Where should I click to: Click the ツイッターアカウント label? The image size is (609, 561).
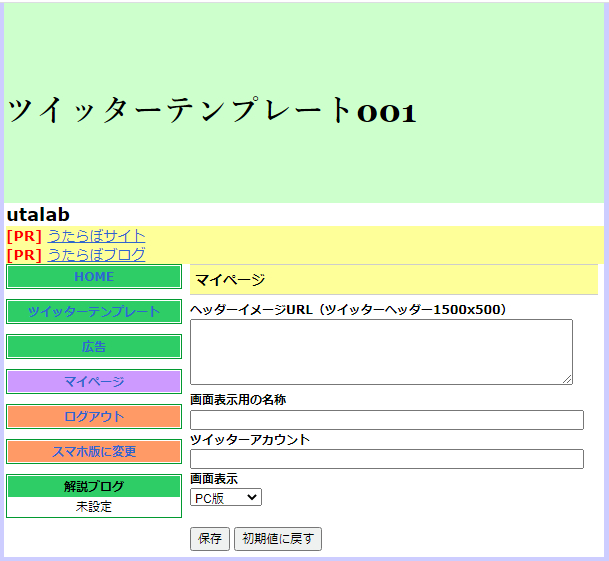pyautogui.click(x=250, y=439)
